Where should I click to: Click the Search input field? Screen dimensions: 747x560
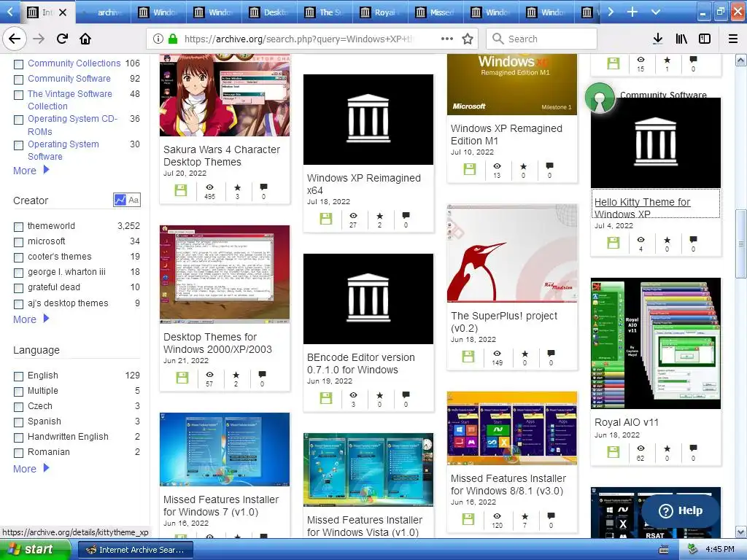[x=542, y=39]
